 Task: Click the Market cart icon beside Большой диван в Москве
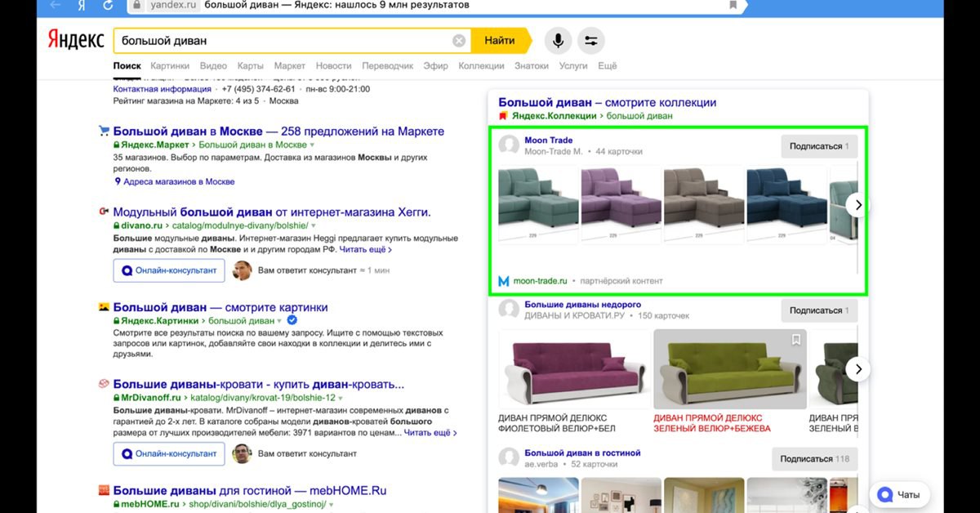click(104, 131)
